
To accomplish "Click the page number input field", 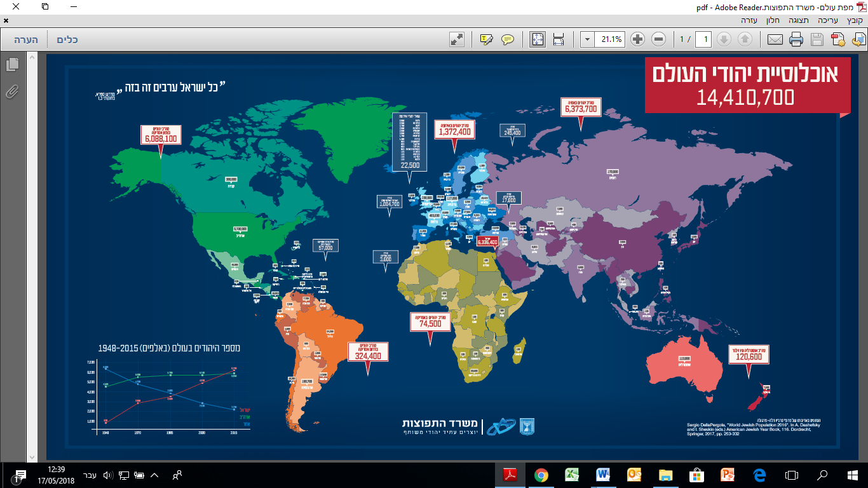I will 703,39.
